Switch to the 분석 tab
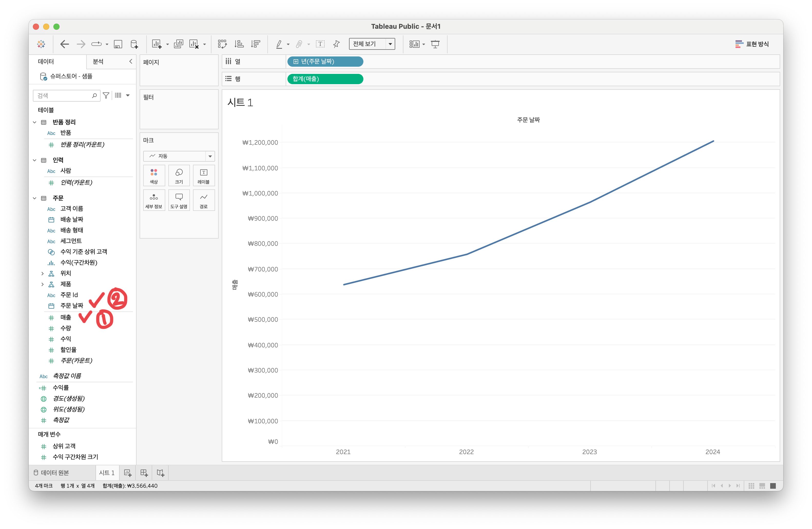Image resolution: width=812 pixels, height=529 pixels. (98, 62)
